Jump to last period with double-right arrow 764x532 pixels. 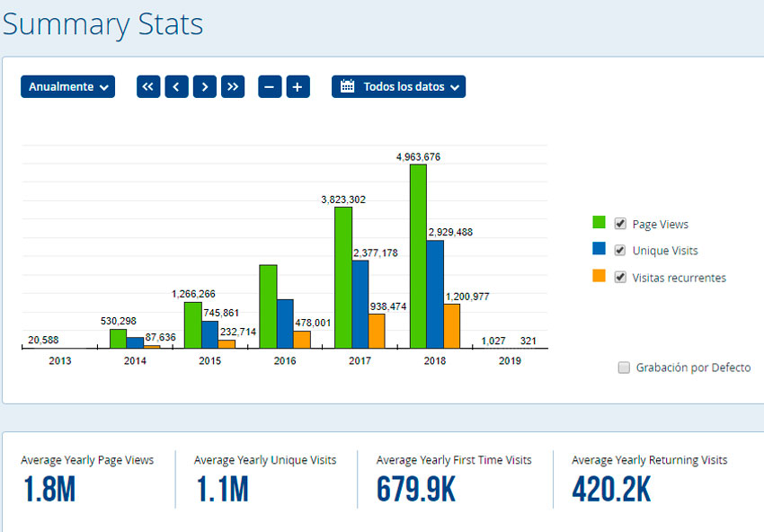tap(233, 87)
